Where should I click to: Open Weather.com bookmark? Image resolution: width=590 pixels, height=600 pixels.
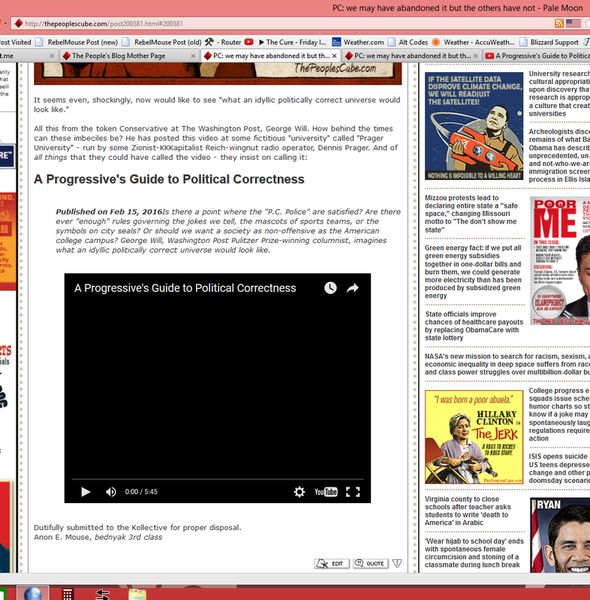click(x=358, y=42)
